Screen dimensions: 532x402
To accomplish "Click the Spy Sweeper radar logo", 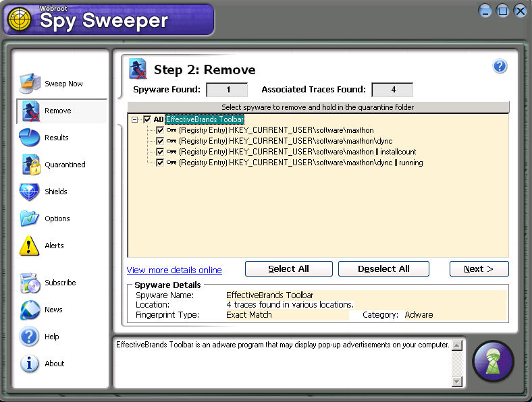I will point(20,20).
